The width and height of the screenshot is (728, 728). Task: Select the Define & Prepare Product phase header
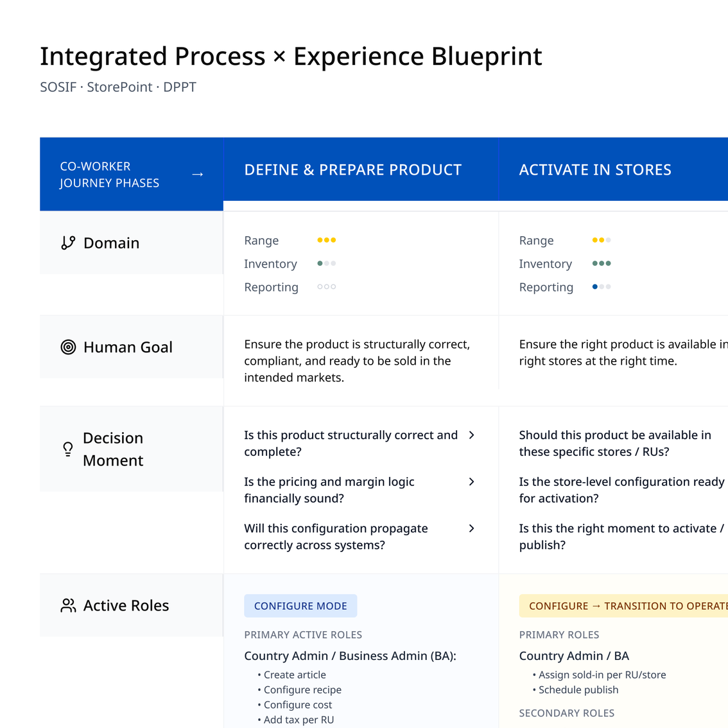[361, 169]
